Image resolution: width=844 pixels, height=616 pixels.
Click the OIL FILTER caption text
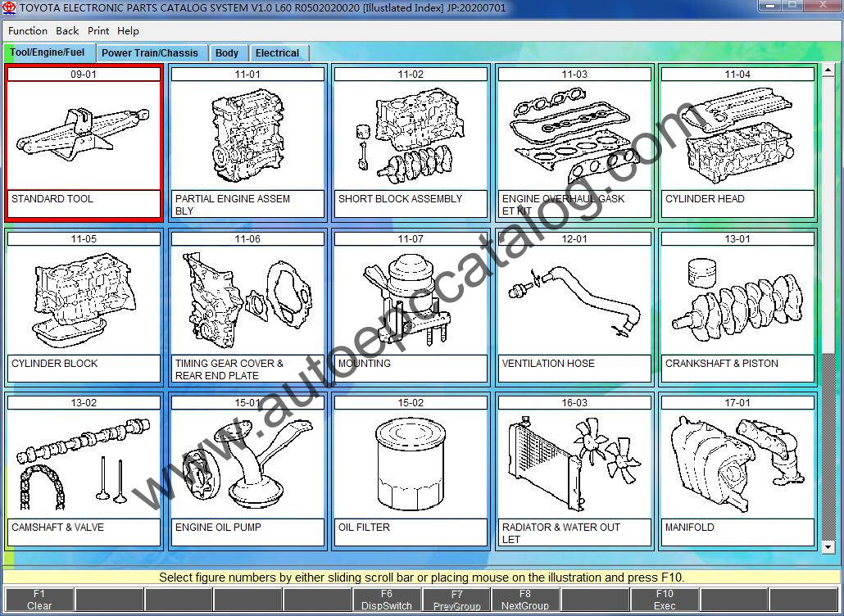click(x=364, y=528)
